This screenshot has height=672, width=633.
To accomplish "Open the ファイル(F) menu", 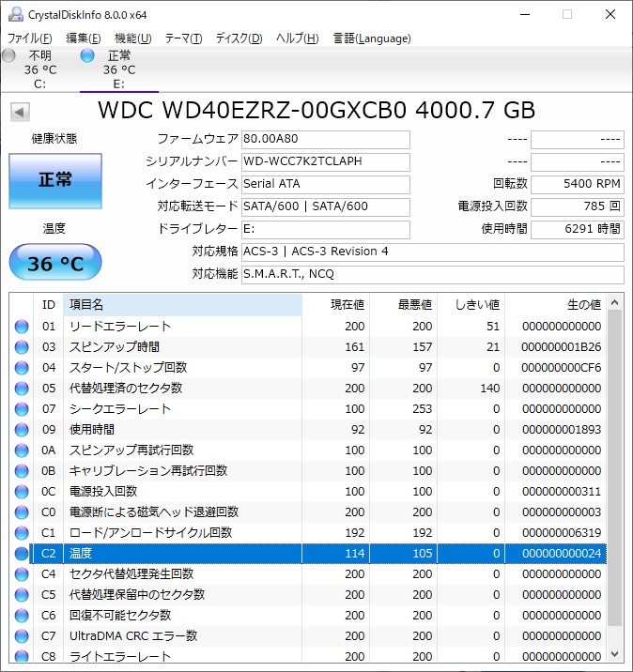I will [x=30, y=38].
